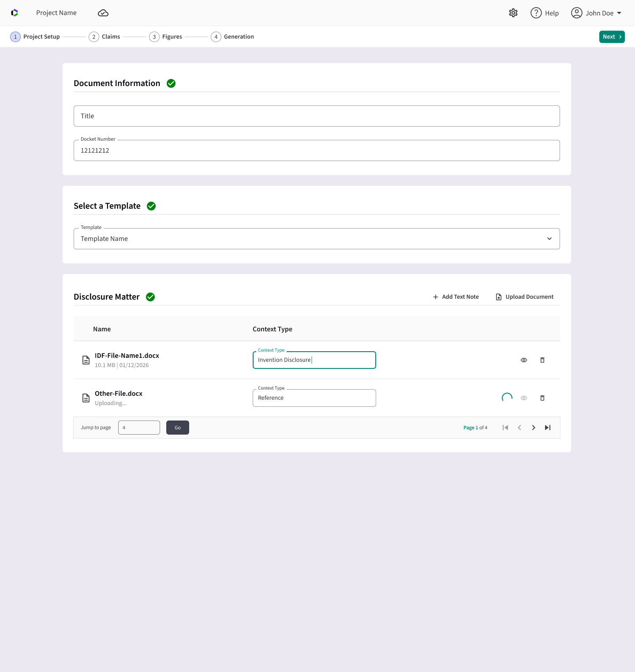Click the eye icon for Other-File.docx
Image resolution: width=635 pixels, height=672 pixels.
[524, 398]
